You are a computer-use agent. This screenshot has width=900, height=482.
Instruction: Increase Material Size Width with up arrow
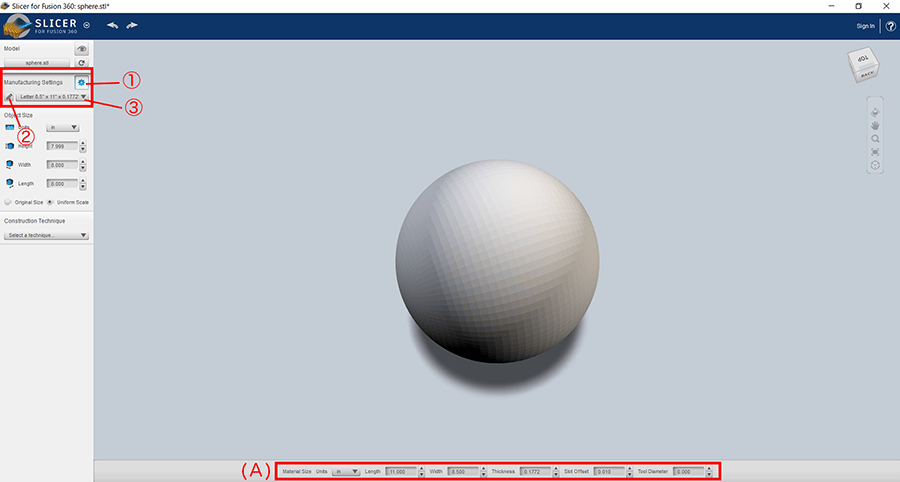coord(483,469)
